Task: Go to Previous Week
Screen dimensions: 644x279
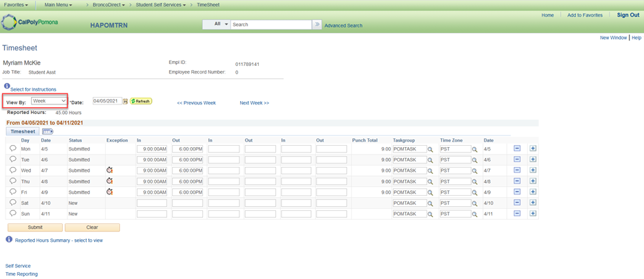Action: coord(196,103)
